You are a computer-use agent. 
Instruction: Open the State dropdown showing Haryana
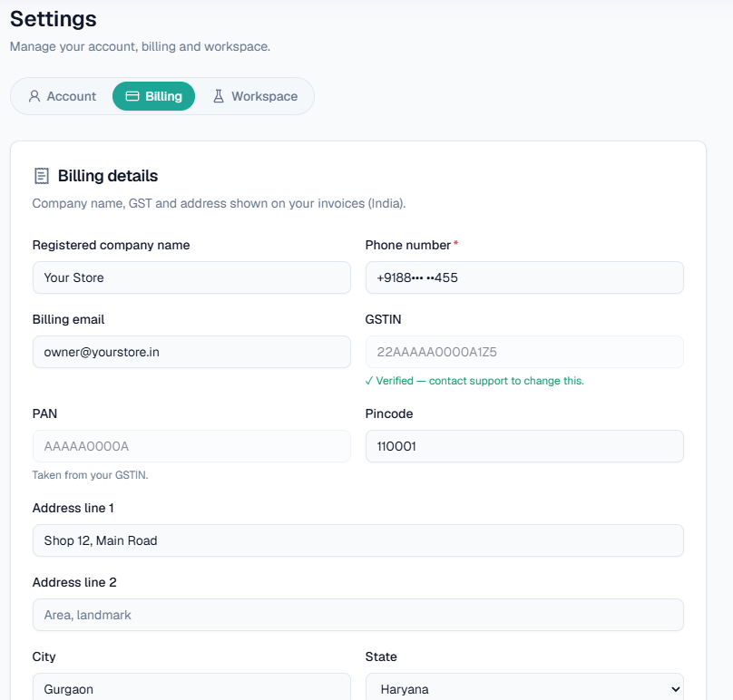(x=524, y=687)
